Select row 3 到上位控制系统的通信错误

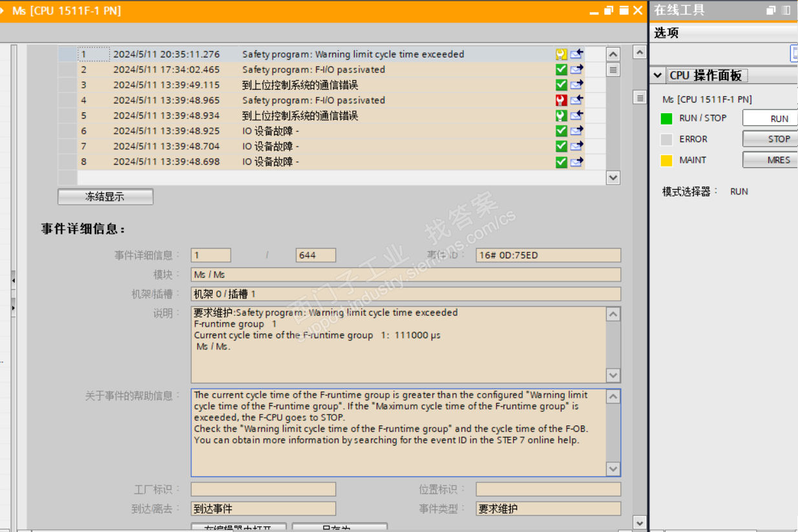331,85
